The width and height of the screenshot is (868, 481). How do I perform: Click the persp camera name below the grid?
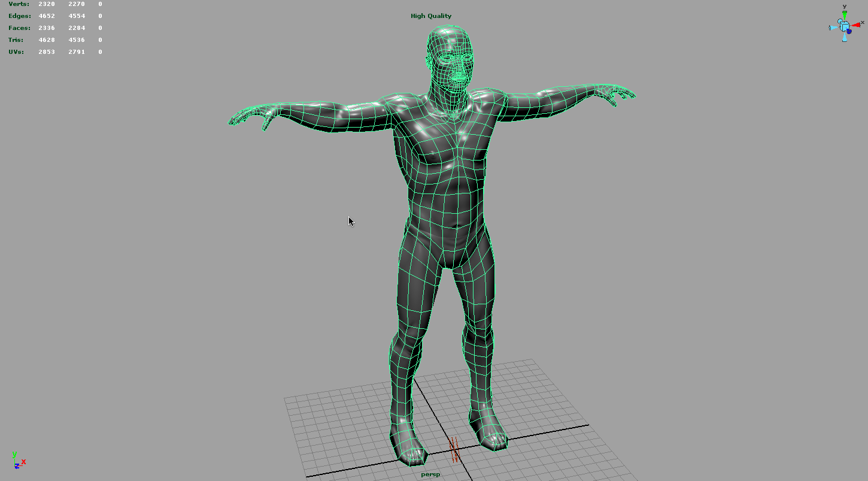point(430,474)
